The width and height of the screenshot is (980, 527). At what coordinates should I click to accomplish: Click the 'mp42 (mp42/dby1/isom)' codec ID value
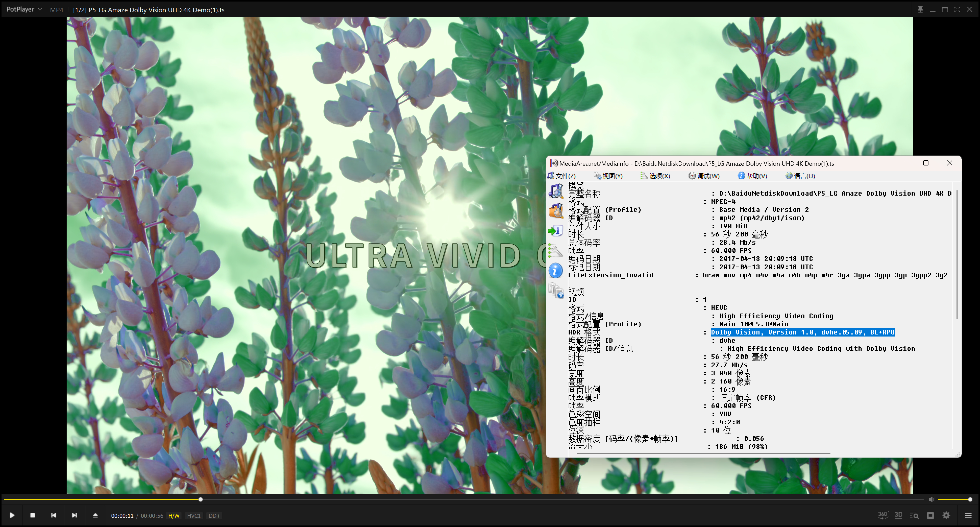[762, 218]
